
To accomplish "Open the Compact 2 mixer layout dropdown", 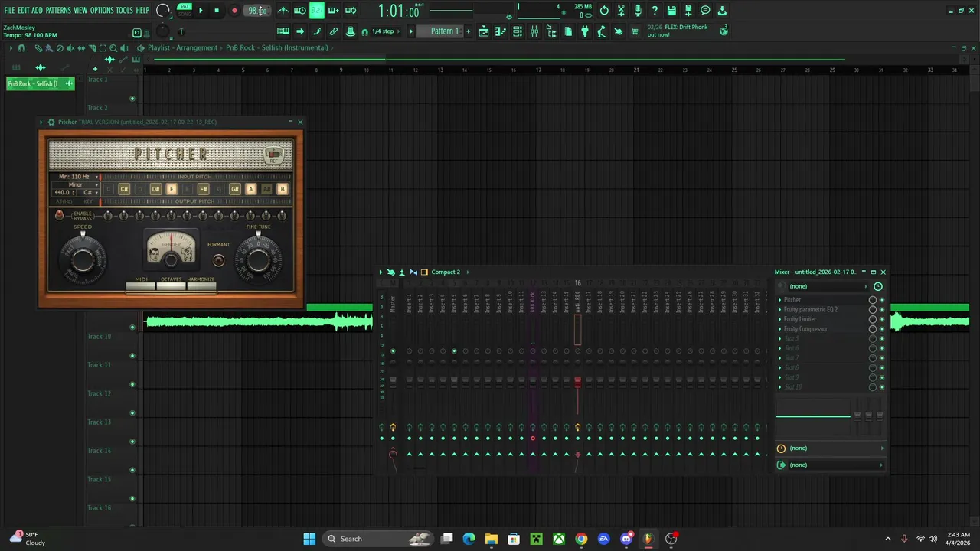I will 446,272.
